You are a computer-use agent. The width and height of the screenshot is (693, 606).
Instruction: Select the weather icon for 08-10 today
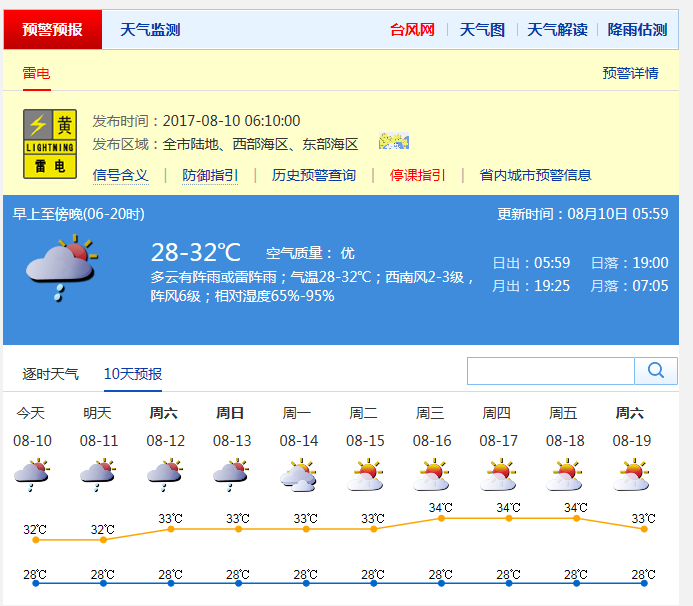pos(31,475)
